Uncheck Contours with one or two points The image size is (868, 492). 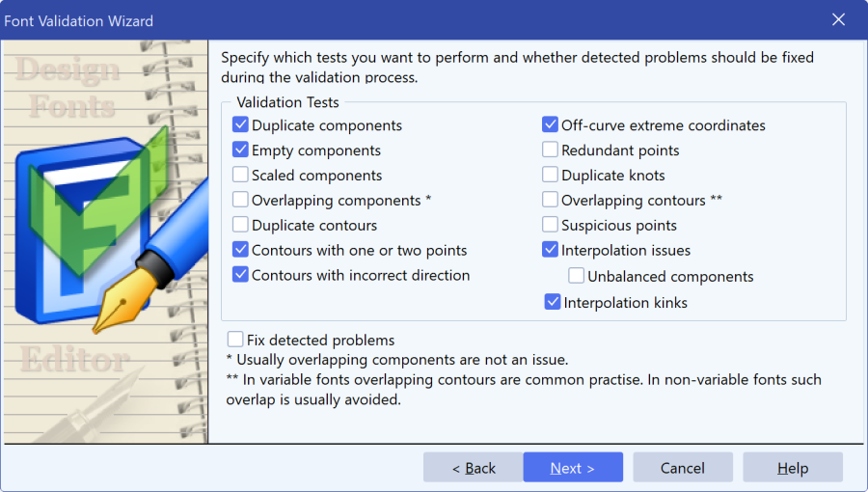(240, 249)
